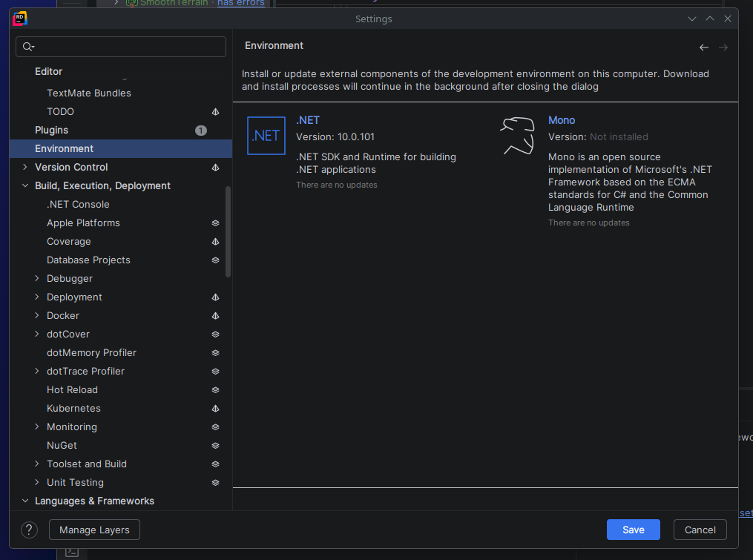This screenshot has width=753, height=560.
Task: Click the help question mark icon
Action: [29, 530]
